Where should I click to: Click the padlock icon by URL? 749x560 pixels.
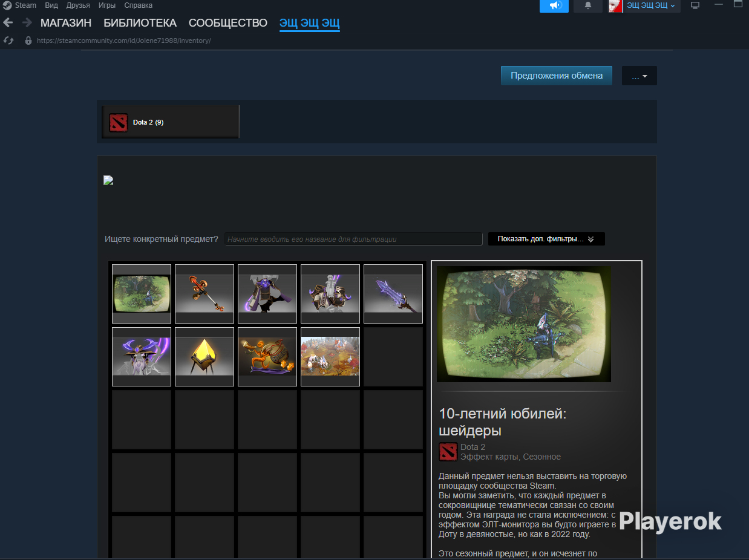coord(28,41)
